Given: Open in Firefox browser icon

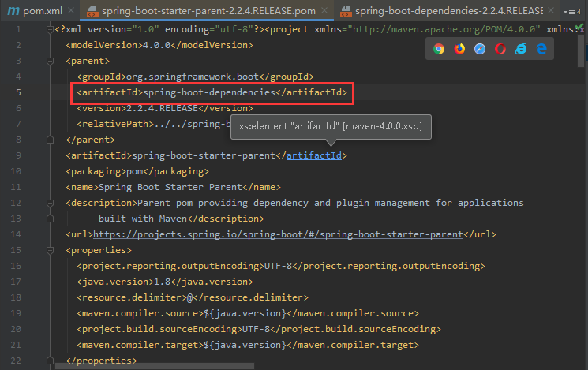Looking at the screenshot, I should (459, 49).
